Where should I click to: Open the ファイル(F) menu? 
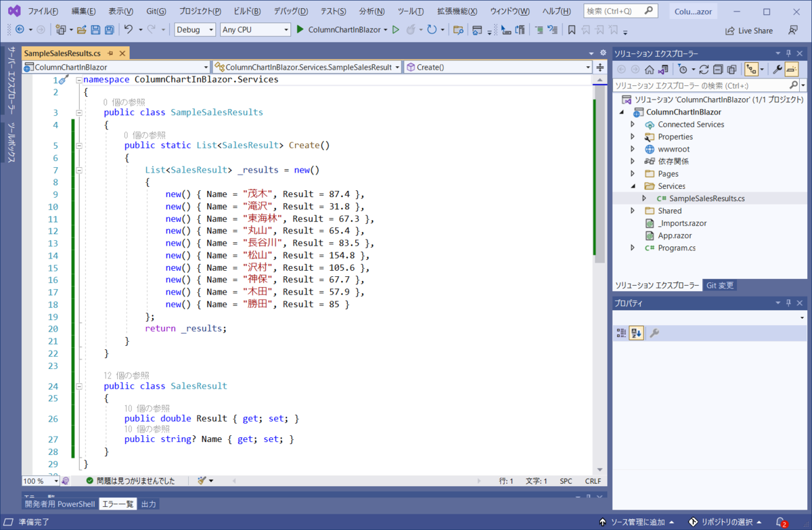tap(43, 12)
